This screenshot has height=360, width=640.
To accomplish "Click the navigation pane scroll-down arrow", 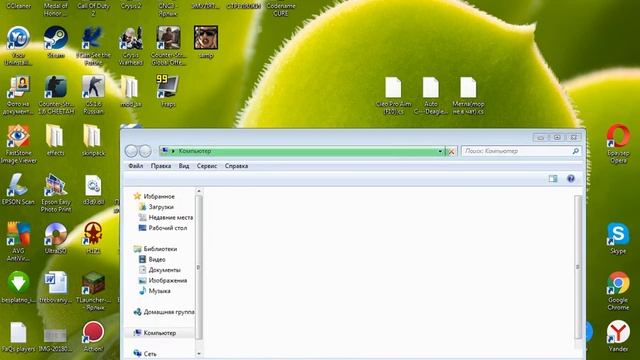I will [x=199, y=354].
